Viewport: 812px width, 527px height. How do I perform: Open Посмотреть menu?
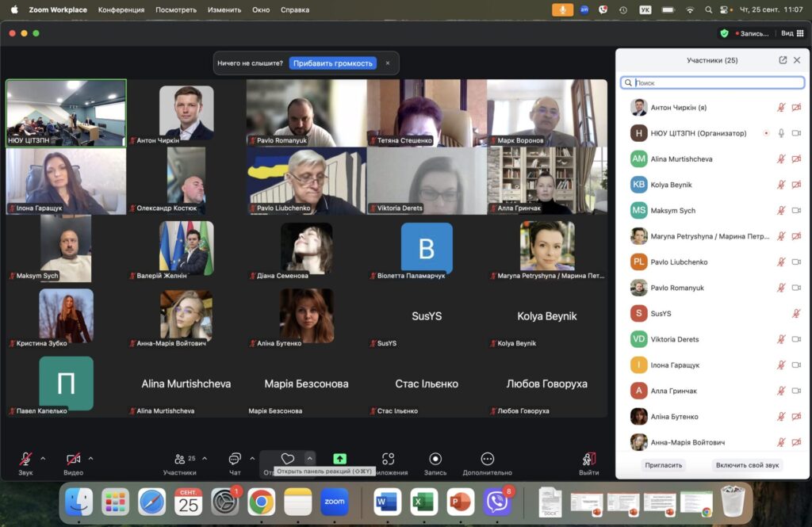[176, 10]
